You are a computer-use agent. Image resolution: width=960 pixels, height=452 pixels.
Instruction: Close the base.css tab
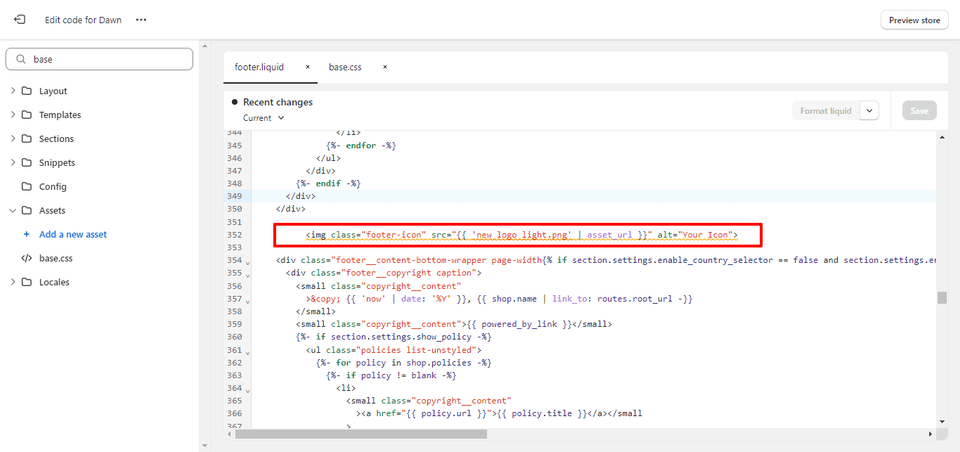click(384, 67)
